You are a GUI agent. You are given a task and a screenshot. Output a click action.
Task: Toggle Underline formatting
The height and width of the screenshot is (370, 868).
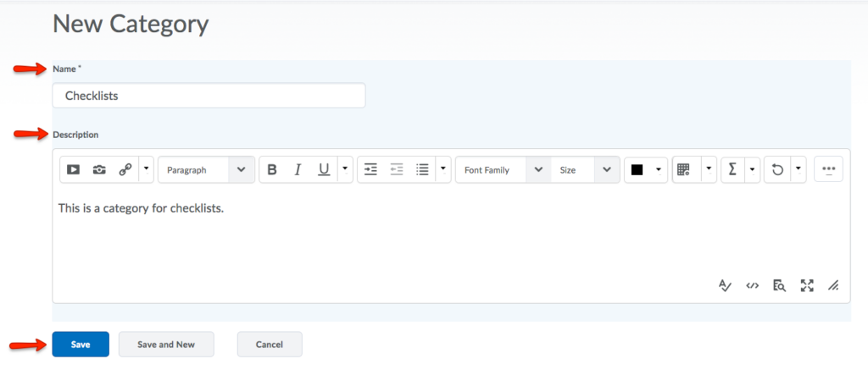[x=323, y=170]
